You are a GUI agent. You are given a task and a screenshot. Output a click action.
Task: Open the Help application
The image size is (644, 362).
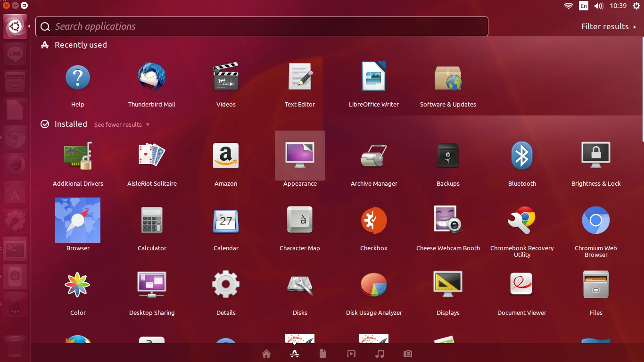tap(78, 77)
